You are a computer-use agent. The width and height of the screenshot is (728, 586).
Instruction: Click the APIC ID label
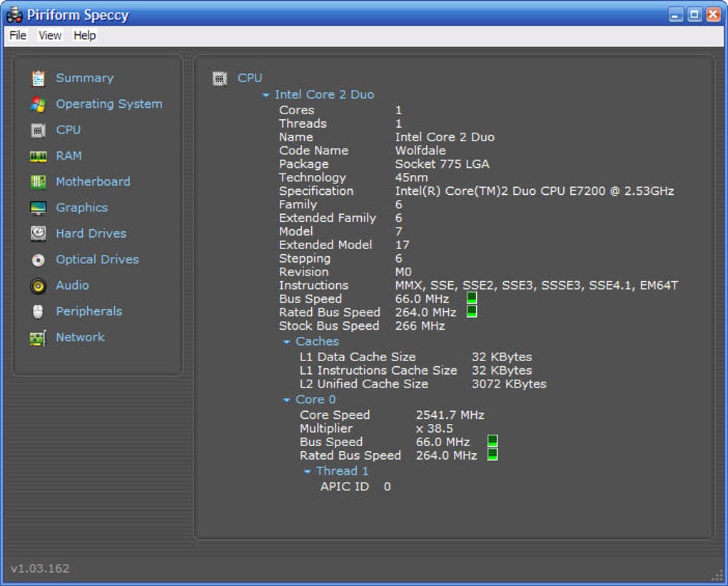pos(345,487)
